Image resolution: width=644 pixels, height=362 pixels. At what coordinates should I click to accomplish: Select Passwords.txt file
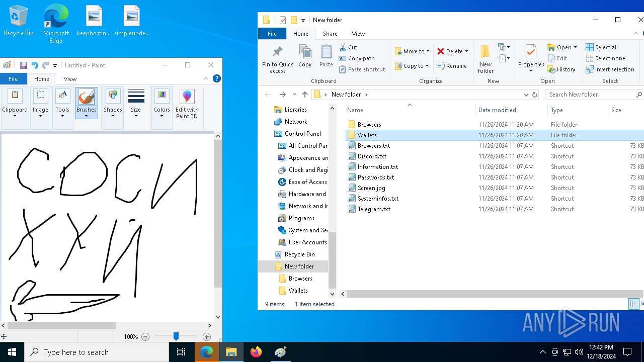[375, 177]
